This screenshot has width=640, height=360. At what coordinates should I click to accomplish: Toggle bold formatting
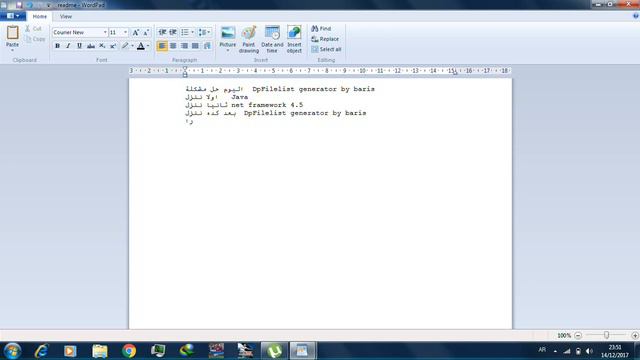pos(57,46)
